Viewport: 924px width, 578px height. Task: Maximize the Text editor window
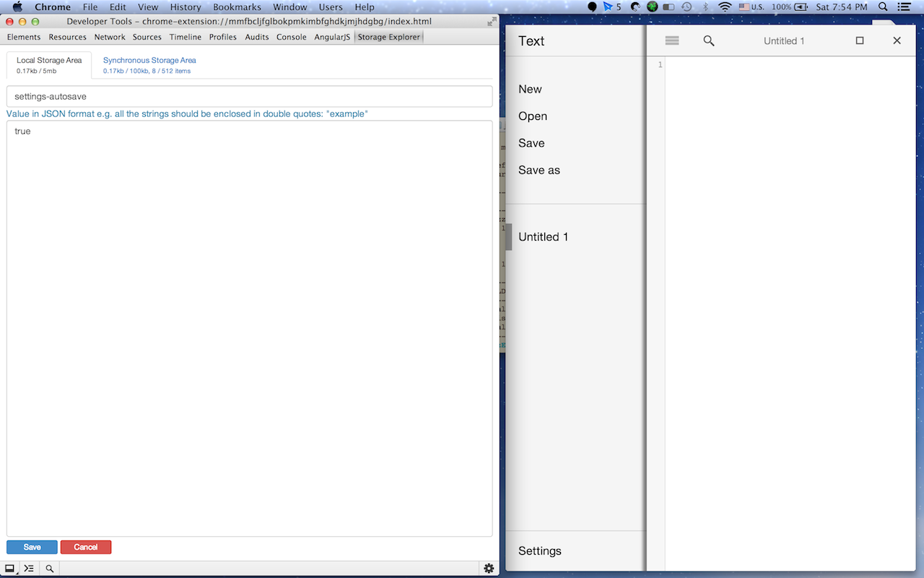[x=860, y=40]
